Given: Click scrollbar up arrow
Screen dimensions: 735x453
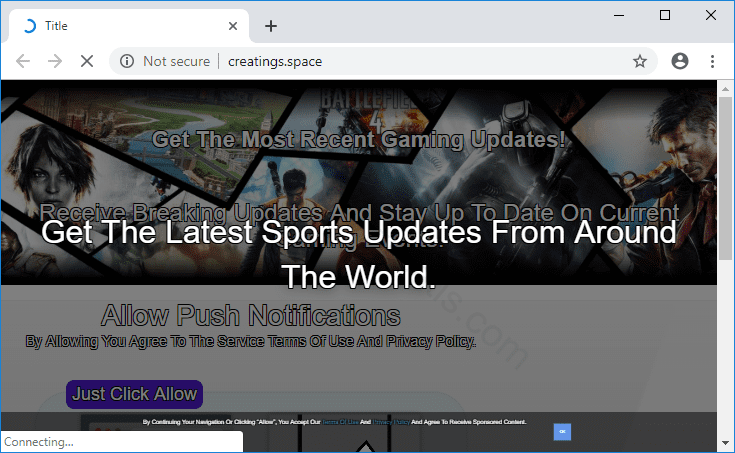Looking at the screenshot, I should point(725,88).
